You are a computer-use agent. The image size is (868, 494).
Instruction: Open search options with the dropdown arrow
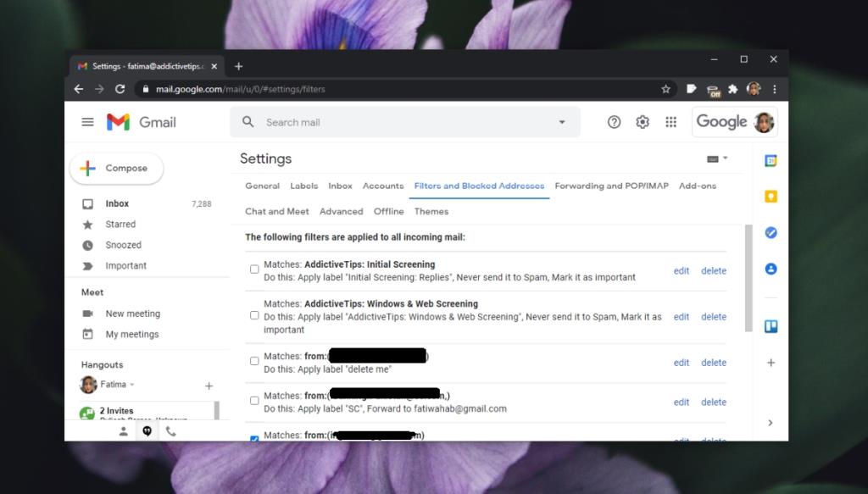click(x=561, y=121)
